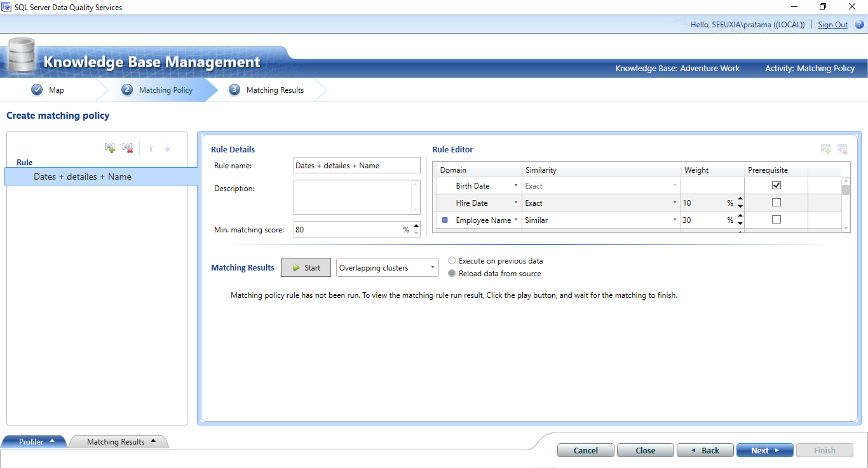Click the create new matching rule icon
Viewport: 868px width, 468px height.
tap(110, 148)
